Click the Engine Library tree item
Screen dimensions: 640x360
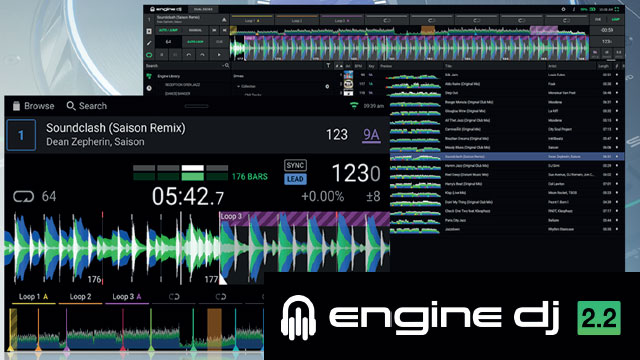click(x=169, y=76)
